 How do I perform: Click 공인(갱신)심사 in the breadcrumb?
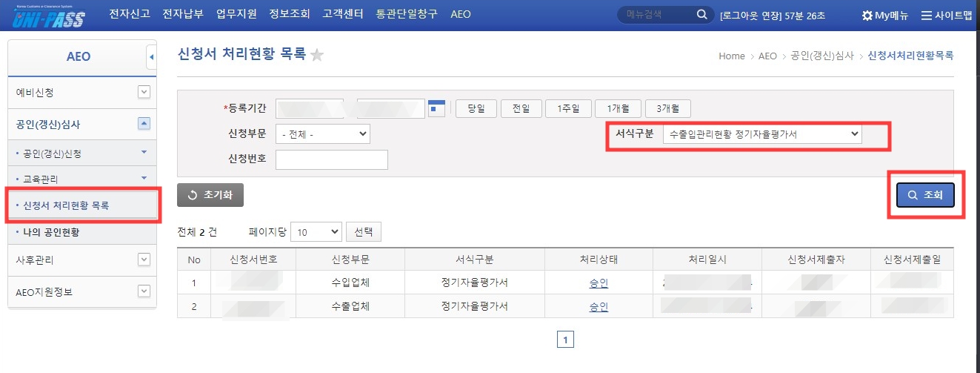(822, 56)
